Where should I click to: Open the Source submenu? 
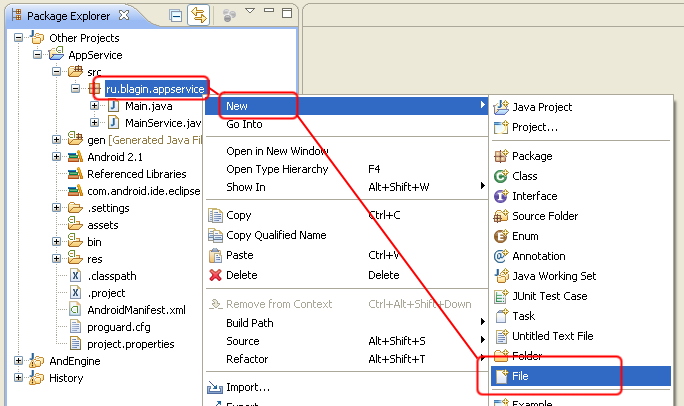pyautogui.click(x=346, y=341)
